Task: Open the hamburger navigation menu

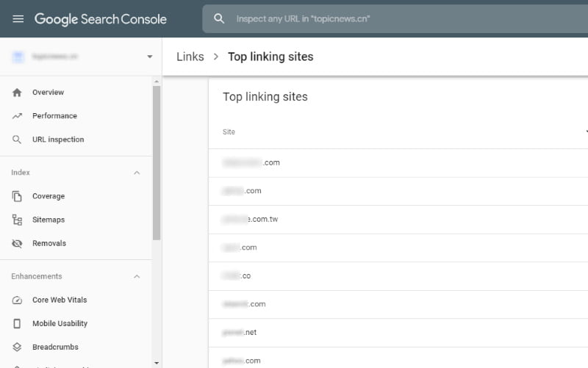Action: tap(18, 19)
